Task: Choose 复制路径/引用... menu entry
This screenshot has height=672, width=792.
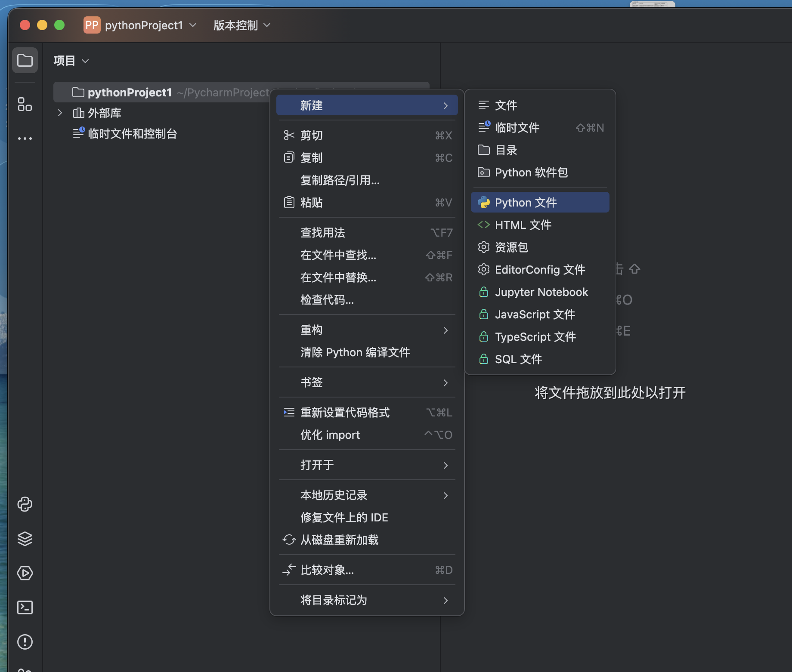Action: (x=367, y=180)
